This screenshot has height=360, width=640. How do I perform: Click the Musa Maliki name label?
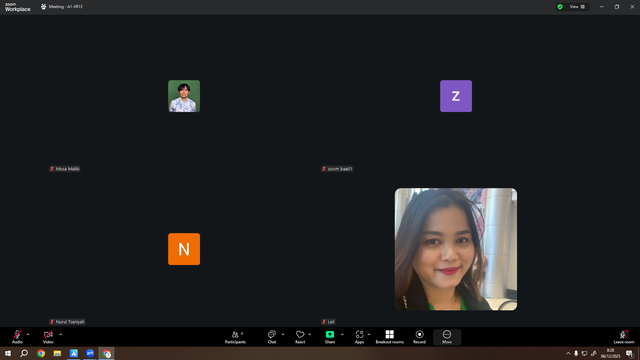tap(65, 169)
